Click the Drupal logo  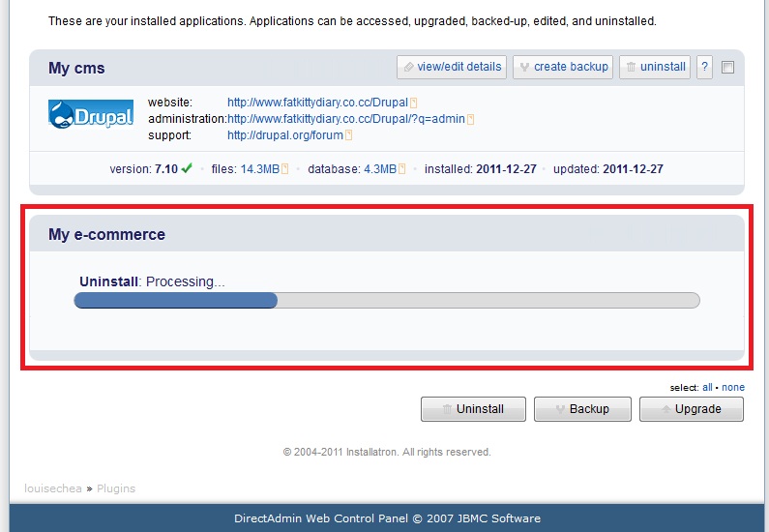pyautogui.click(x=91, y=114)
